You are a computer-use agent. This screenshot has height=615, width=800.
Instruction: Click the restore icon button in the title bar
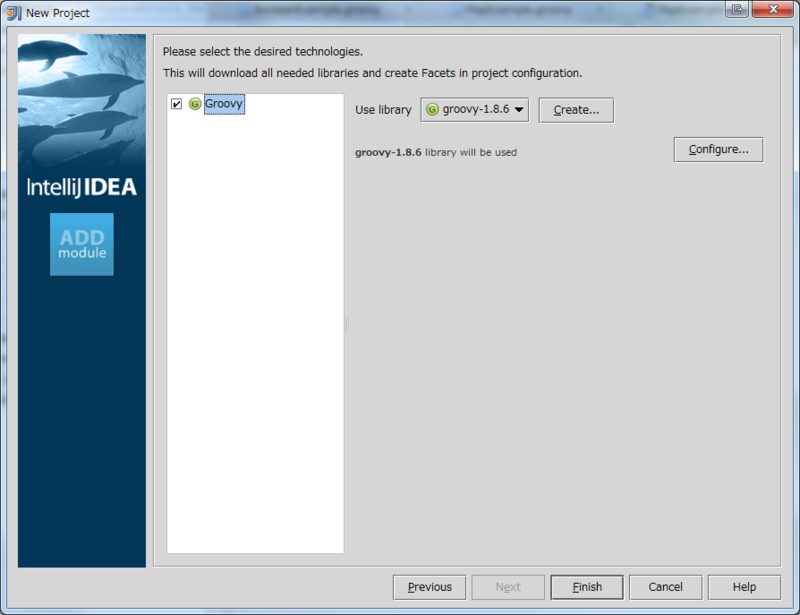(x=737, y=9)
